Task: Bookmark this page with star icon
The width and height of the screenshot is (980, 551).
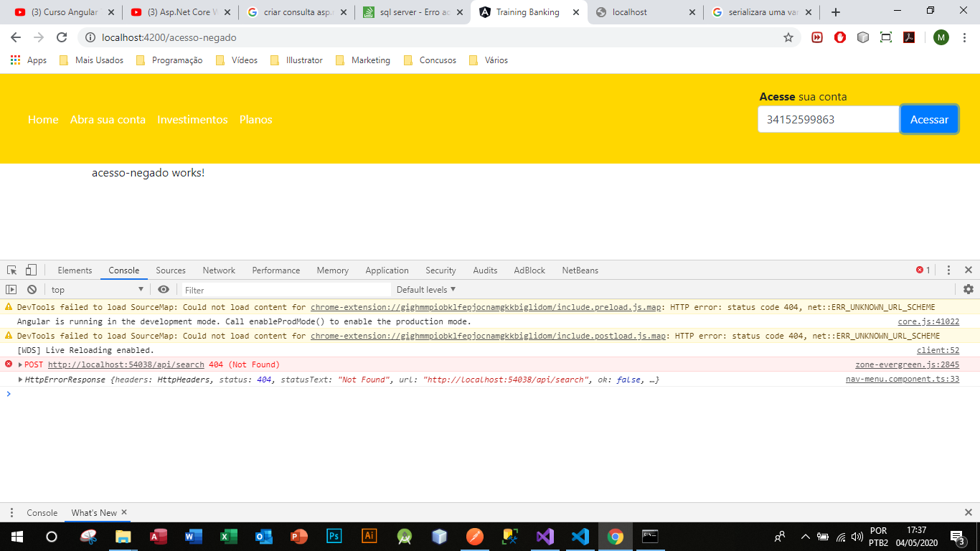Action: tap(788, 37)
